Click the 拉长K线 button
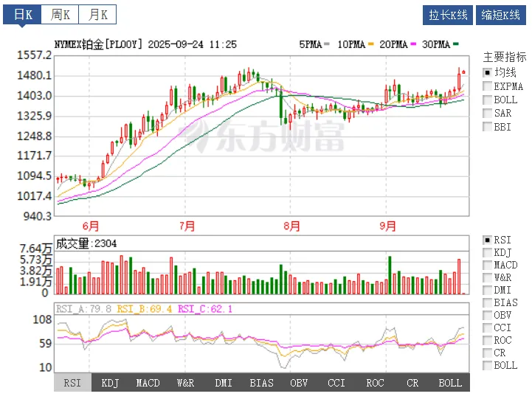Image resolution: width=532 pixels, height=402 pixels. click(x=448, y=15)
